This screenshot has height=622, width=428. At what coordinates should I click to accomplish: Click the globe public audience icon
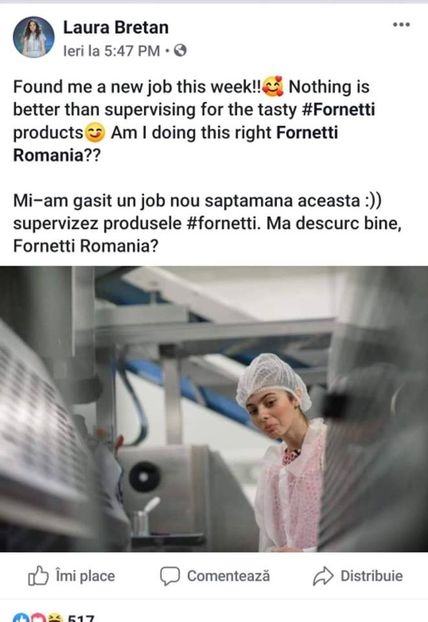point(180,51)
